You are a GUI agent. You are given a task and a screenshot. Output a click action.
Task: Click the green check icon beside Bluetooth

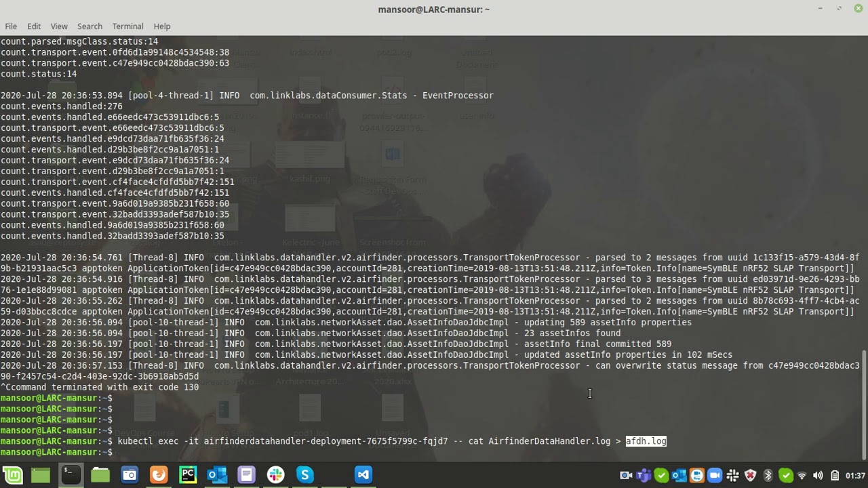click(x=786, y=475)
